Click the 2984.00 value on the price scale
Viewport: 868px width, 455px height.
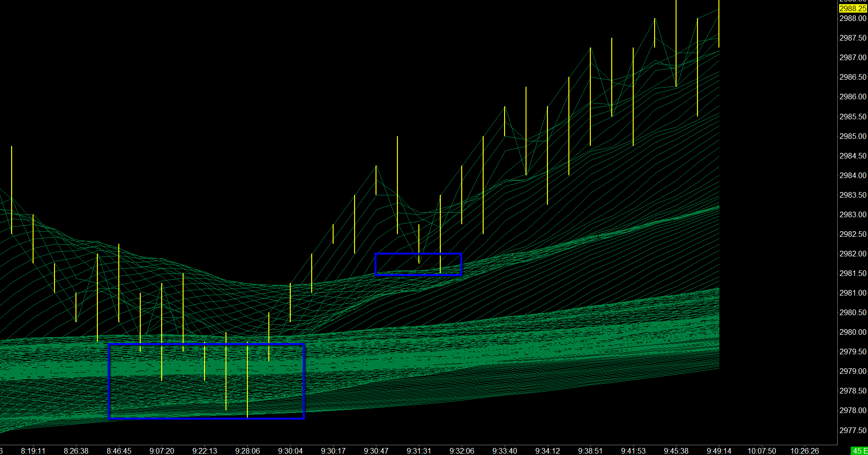[853, 175]
